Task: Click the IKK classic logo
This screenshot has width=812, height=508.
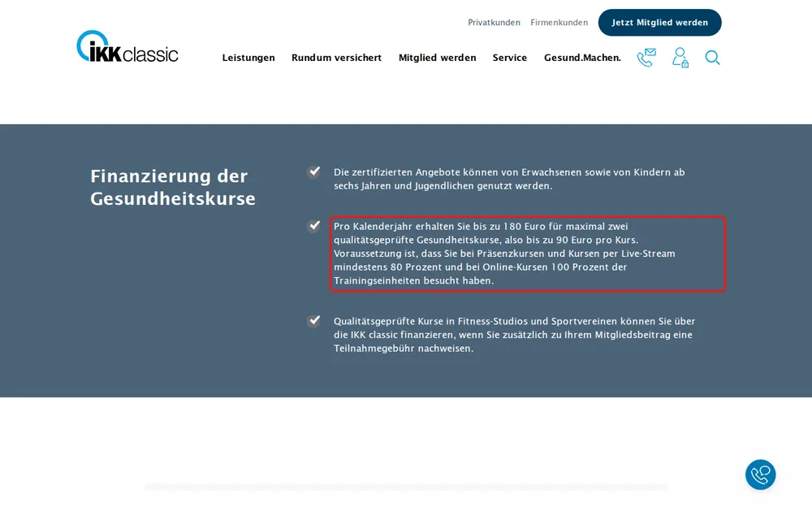Action: [x=127, y=46]
